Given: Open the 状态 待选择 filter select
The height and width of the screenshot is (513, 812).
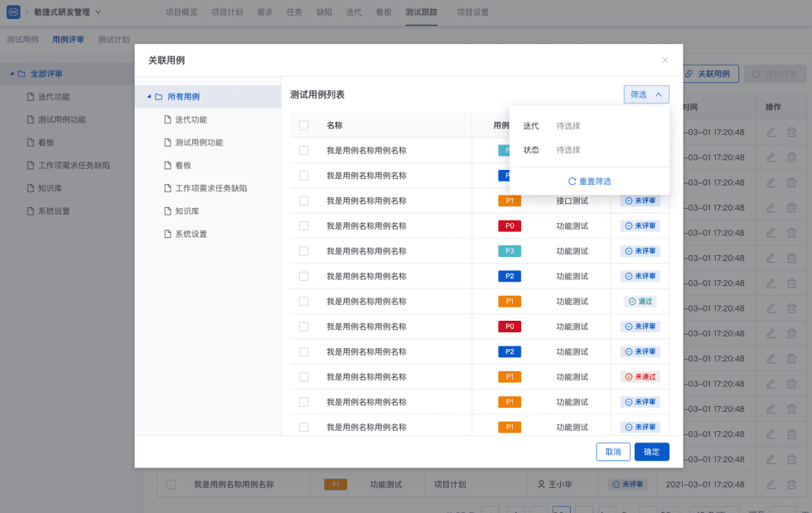Looking at the screenshot, I should coord(568,150).
